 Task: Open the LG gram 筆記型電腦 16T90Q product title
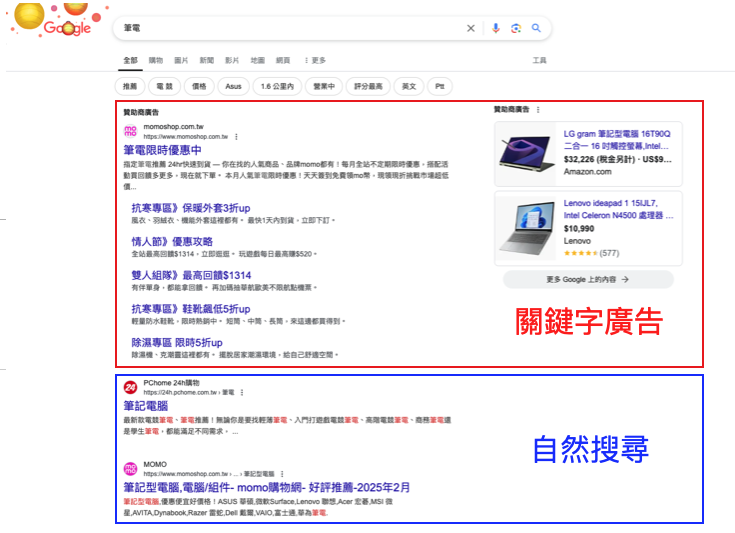617,140
